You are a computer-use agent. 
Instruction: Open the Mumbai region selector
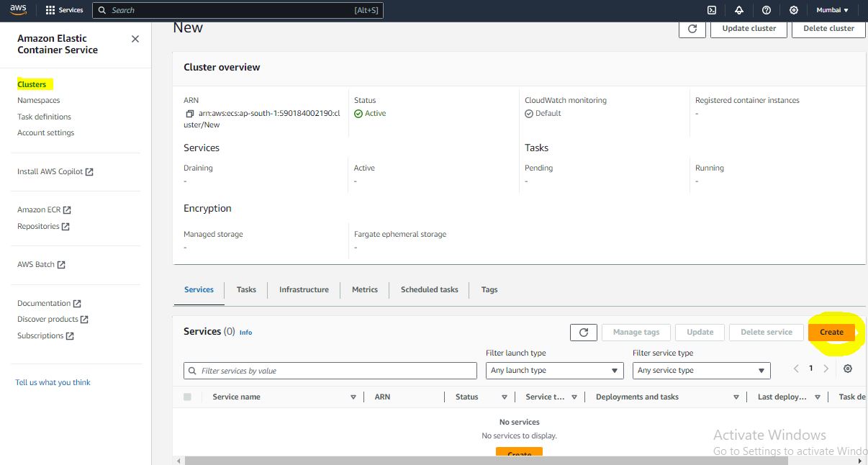point(832,10)
